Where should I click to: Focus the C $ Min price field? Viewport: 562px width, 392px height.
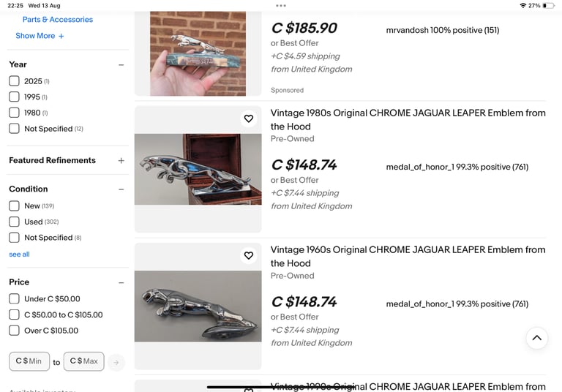29,361
